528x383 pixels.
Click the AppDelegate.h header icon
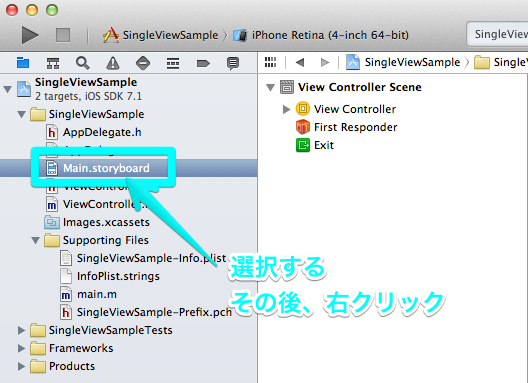[x=52, y=132]
